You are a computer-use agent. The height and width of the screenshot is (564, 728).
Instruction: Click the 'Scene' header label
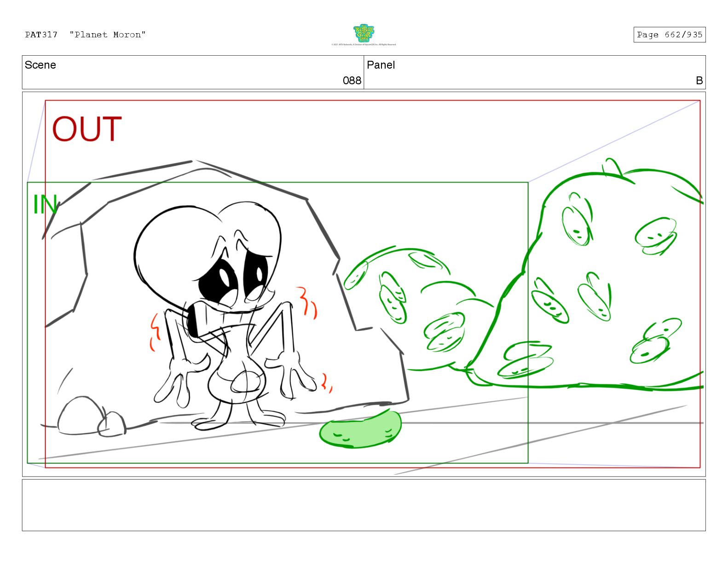pos(40,65)
